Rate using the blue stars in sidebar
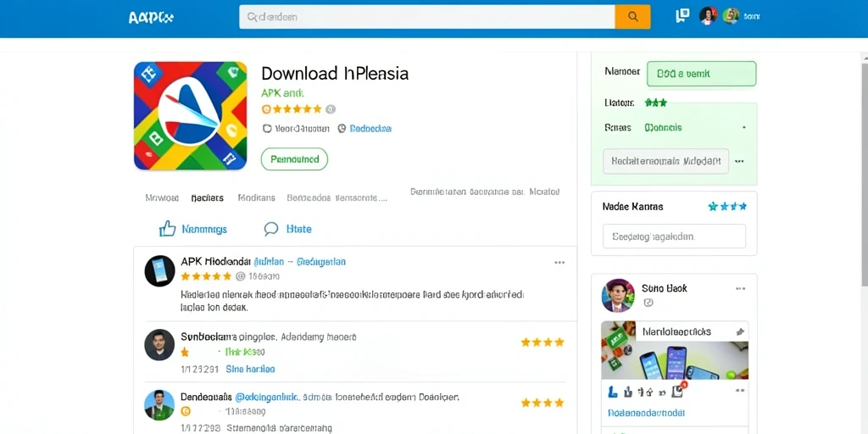This screenshot has height=434, width=868. pos(727,207)
